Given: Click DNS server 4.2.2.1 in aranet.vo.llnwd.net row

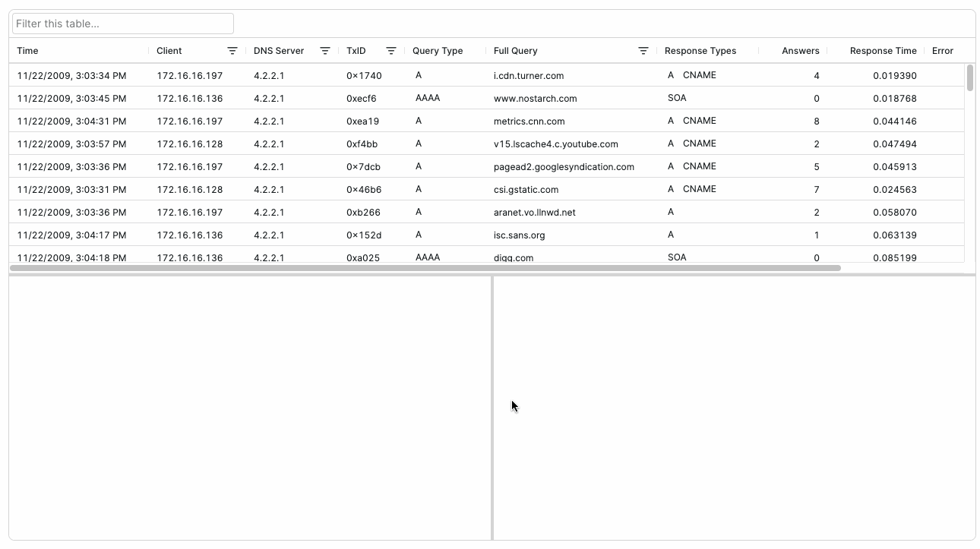Looking at the screenshot, I should 269,213.
